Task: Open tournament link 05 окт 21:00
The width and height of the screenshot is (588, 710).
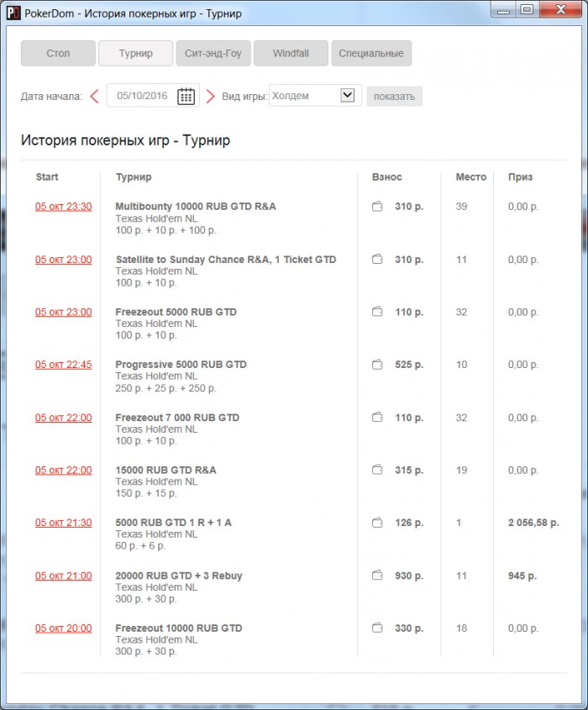Action: pos(63,576)
